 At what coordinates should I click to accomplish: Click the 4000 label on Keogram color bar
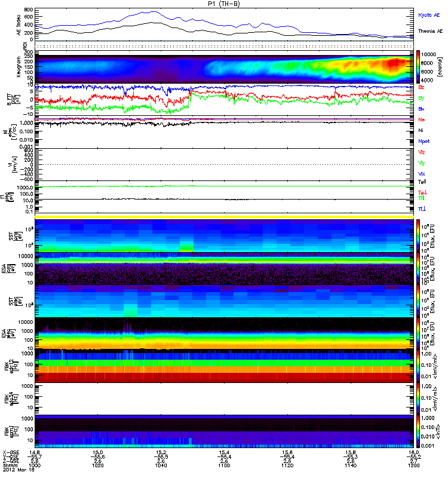(x=427, y=80)
